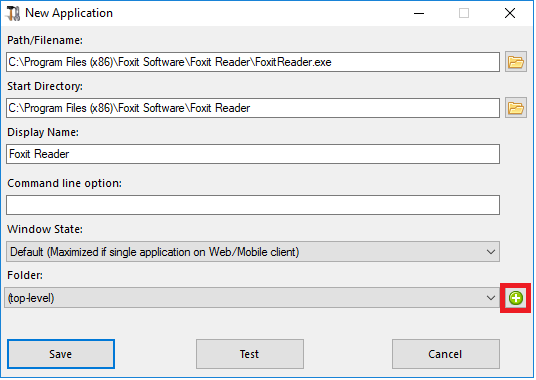Add a new folder with green plus
The height and width of the screenshot is (380, 536).
(515, 298)
